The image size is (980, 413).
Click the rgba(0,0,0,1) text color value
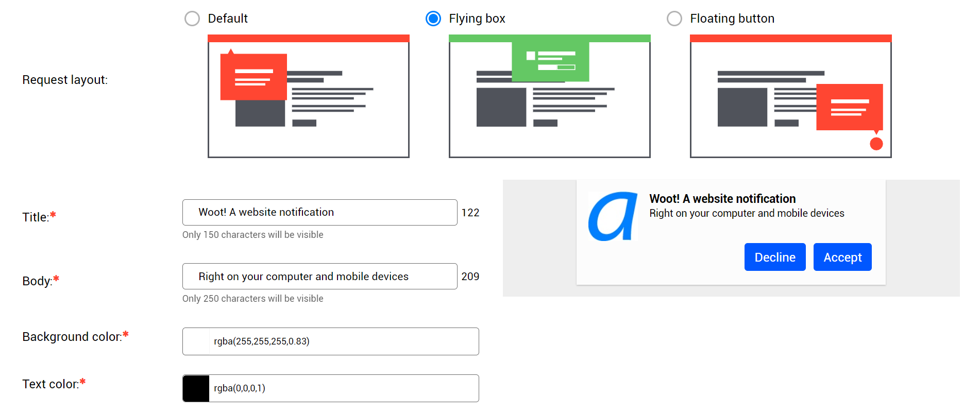(x=240, y=388)
